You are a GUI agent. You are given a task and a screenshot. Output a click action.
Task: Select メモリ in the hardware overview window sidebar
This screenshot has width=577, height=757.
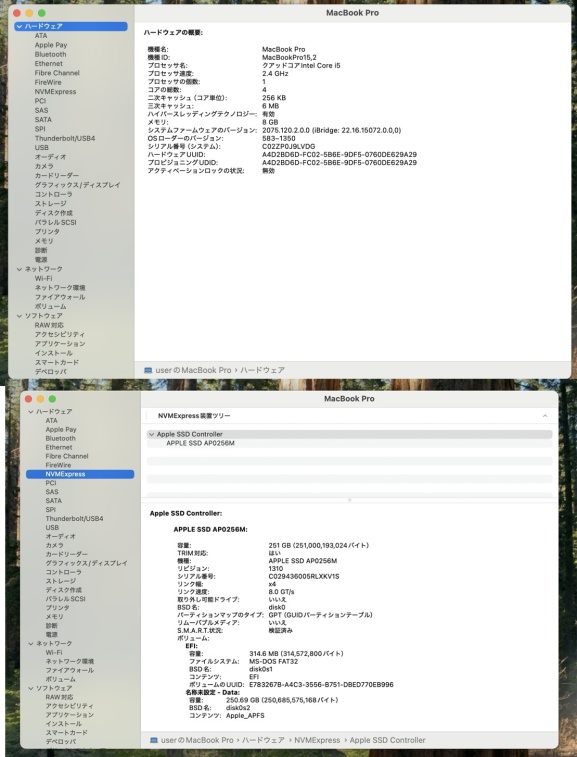[x=44, y=241]
